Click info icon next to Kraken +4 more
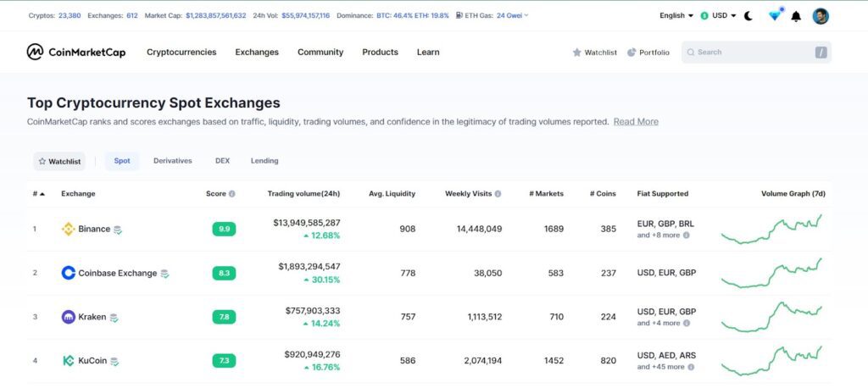868x388 pixels. [686, 323]
